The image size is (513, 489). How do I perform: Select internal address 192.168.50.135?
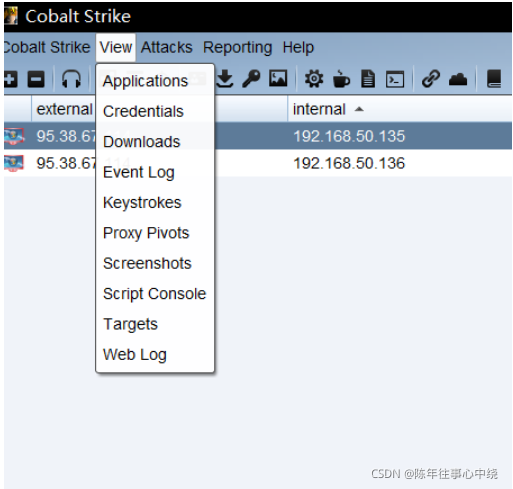click(x=349, y=136)
